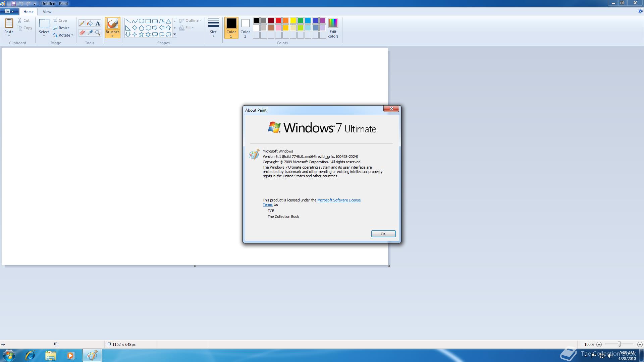The height and width of the screenshot is (362, 644).
Task: Select the Pencil tool
Action: tap(82, 23)
